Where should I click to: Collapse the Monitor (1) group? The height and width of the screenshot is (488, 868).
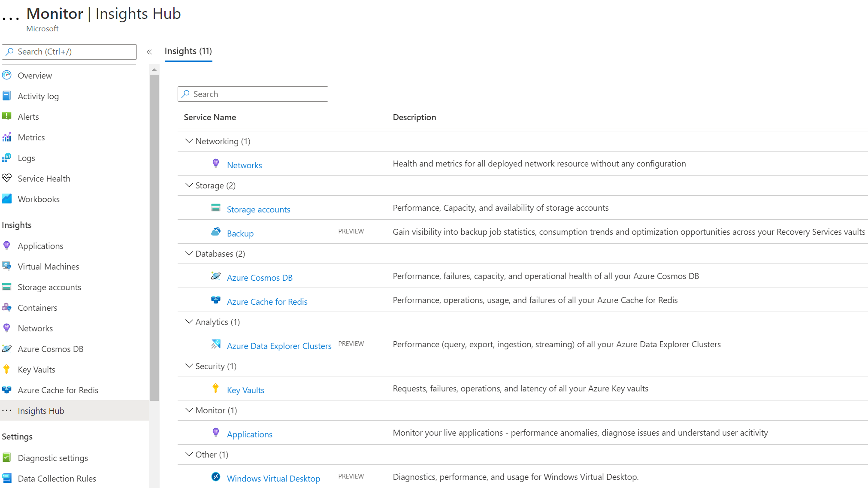click(x=189, y=410)
